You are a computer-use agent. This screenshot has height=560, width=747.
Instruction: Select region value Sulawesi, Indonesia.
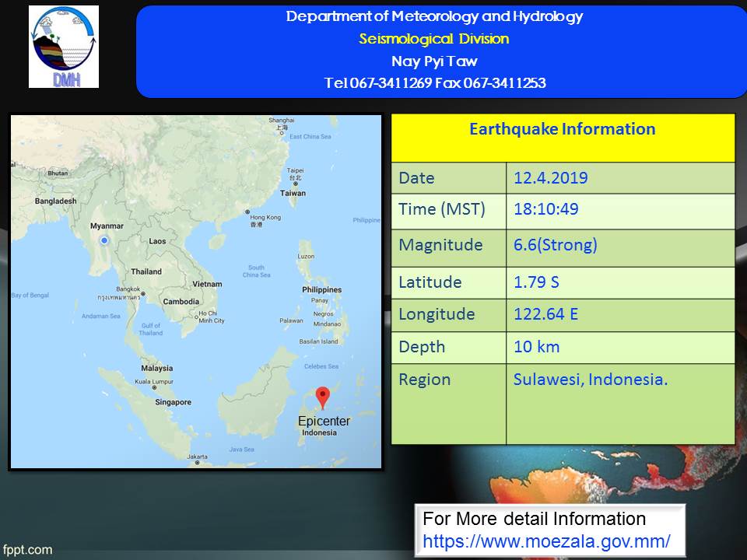[591, 380]
